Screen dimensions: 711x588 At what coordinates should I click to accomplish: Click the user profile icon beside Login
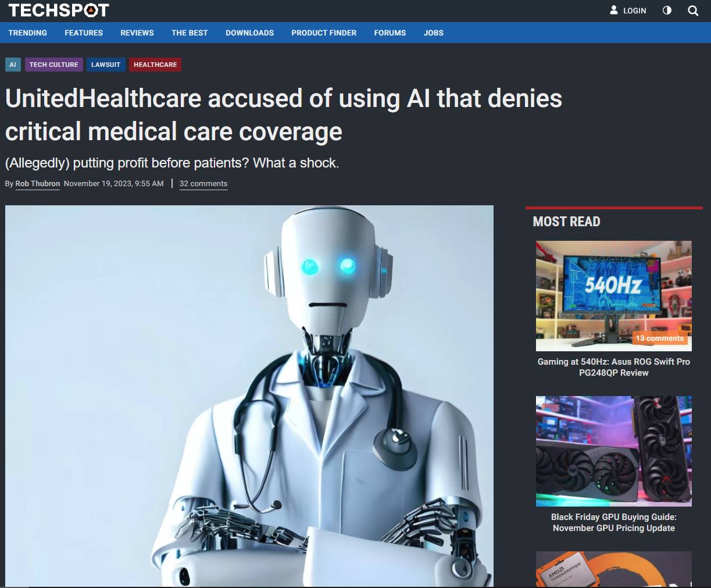coord(614,10)
